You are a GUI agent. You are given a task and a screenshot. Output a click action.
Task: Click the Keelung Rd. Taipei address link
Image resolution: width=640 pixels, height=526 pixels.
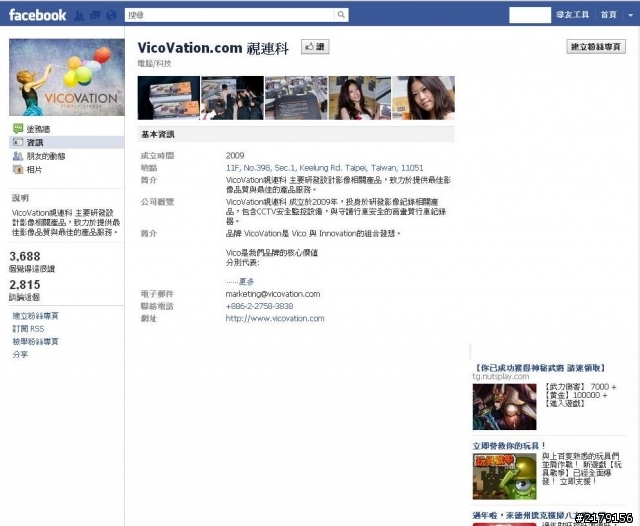click(x=324, y=168)
